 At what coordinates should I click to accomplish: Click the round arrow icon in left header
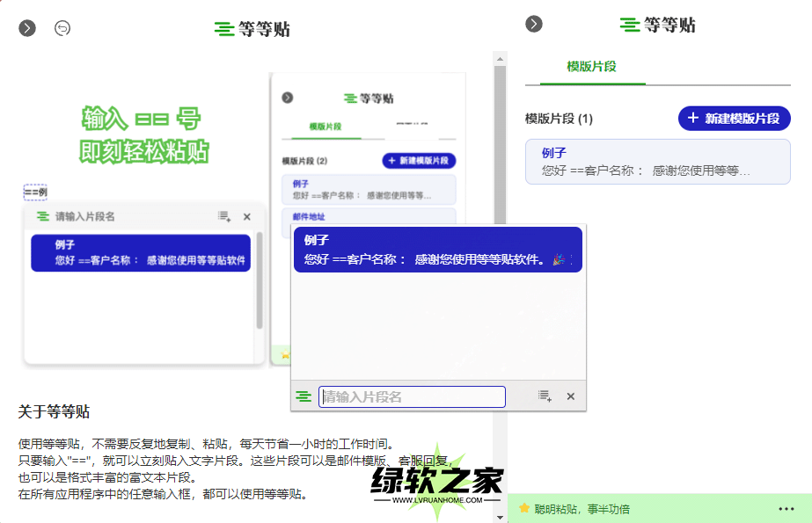28,28
